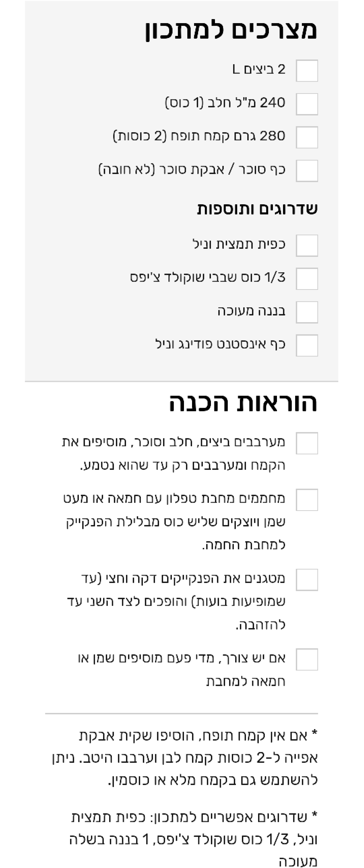Mark the מערבבים ביצים step checkbox as done
This screenshot has width=364, height=868.
[307, 443]
